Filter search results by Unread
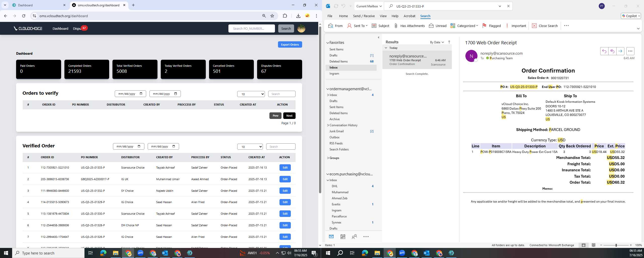Image resolution: width=644 pixels, height=258 pixels. tap(438, 26)
